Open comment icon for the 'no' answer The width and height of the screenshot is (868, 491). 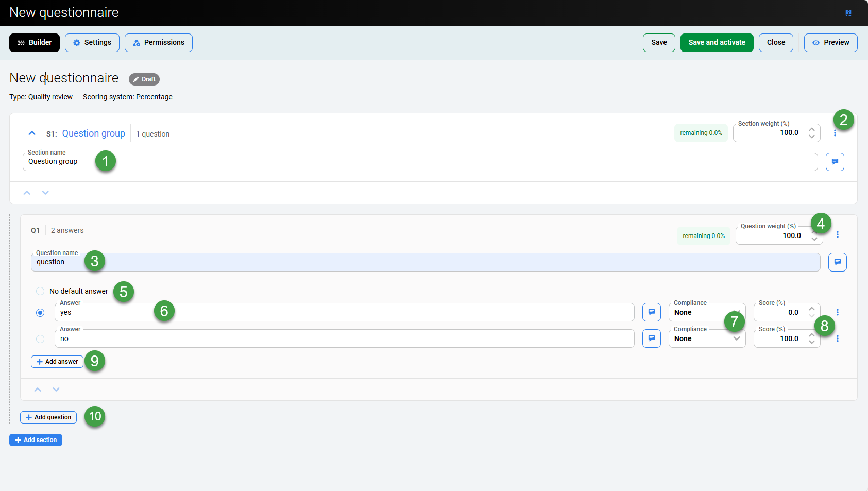651,338
